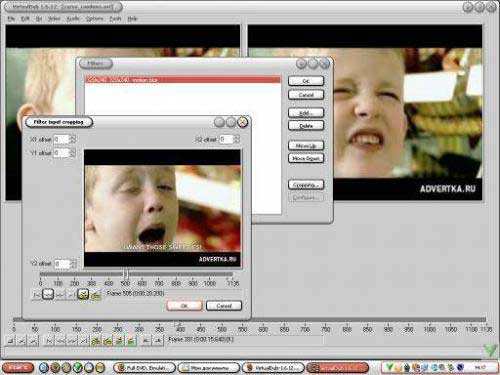Go to next keyframe in main toolbar
Screen dimensions: 500x375
tap(107, 340)
